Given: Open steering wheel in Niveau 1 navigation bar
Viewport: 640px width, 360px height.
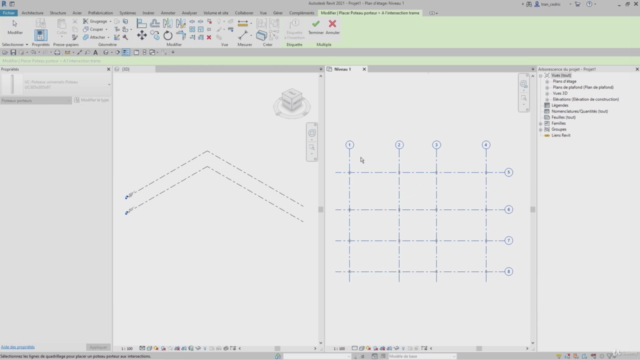Looking at the screenshot, I should [x=524, y=84].
